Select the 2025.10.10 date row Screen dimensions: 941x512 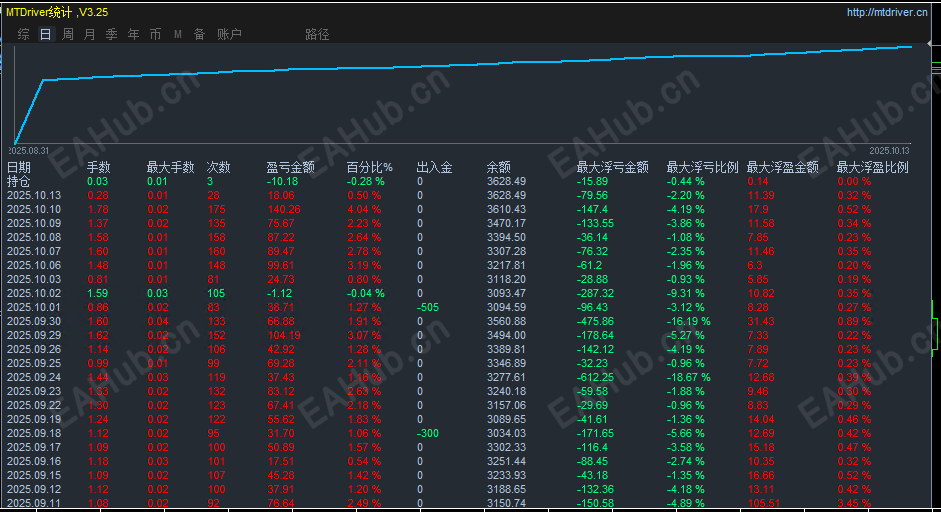point(465,209)
